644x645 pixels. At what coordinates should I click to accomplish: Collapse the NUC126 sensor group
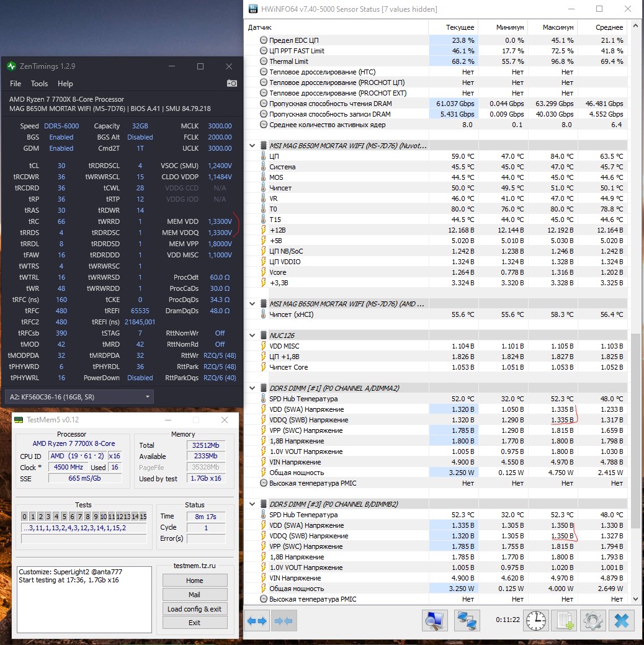click(253, 336)
